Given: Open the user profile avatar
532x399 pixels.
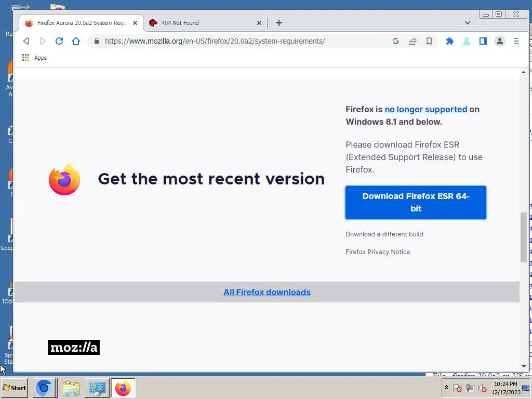Looking at the screenshot, I should [x=500, y=41].
